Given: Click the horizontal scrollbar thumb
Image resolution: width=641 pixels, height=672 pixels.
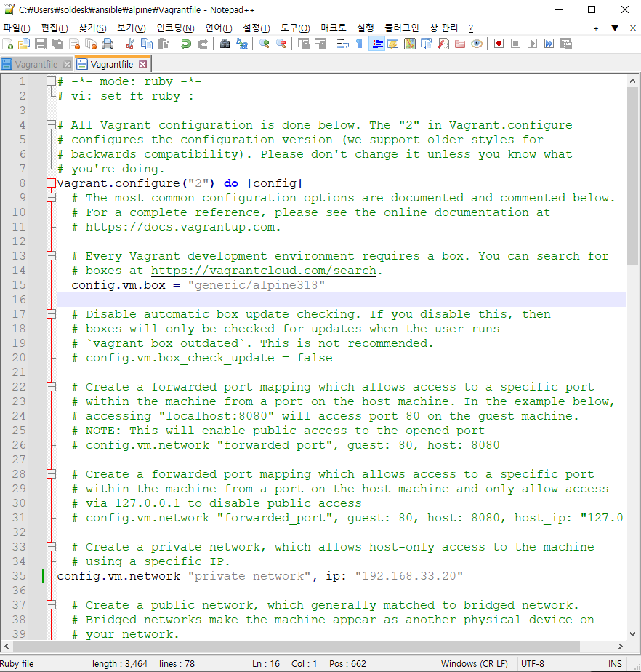Looking at the screenshot, I should pos(297,646).
